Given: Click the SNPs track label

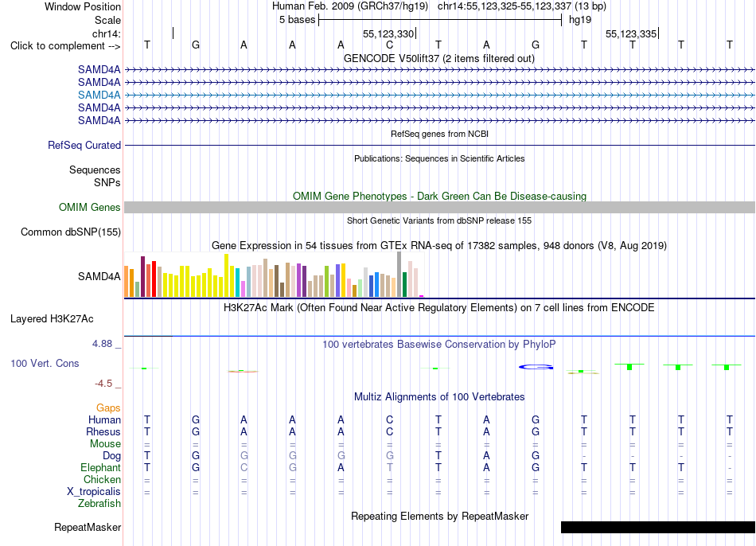Looking at the screenshot, I should [x=107, y=183].
